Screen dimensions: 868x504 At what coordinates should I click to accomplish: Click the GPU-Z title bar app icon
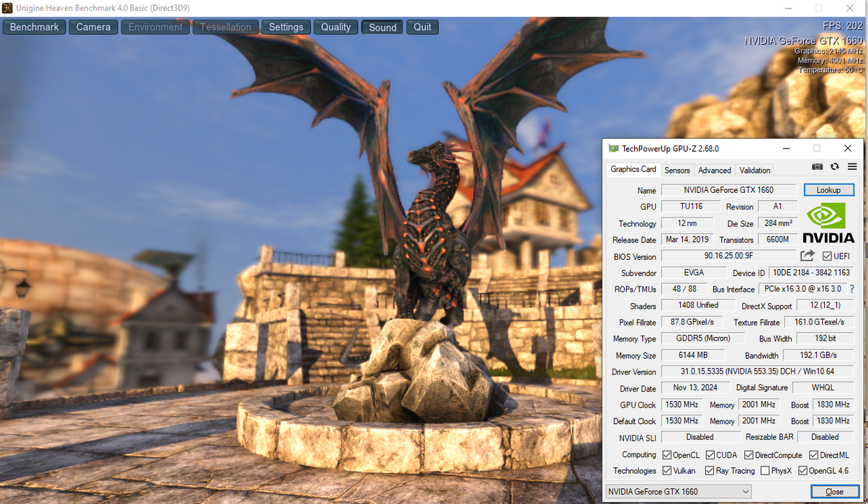[613, 148]
